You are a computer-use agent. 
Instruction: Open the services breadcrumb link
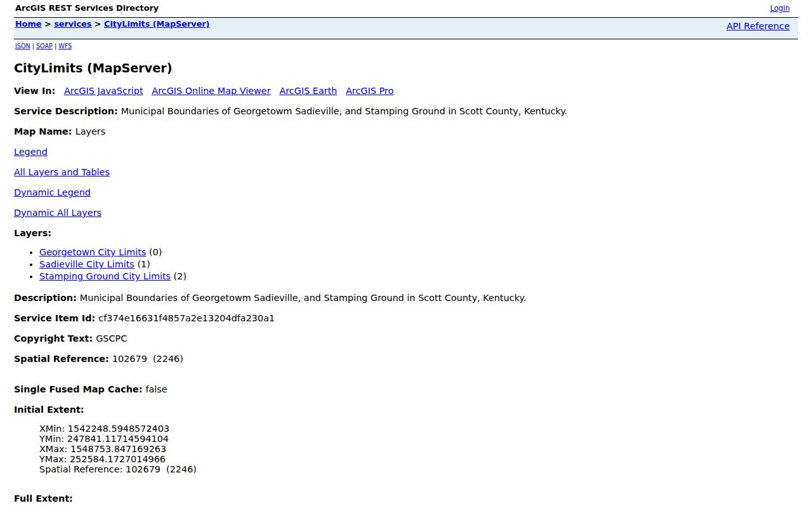[x=73, y=24]
